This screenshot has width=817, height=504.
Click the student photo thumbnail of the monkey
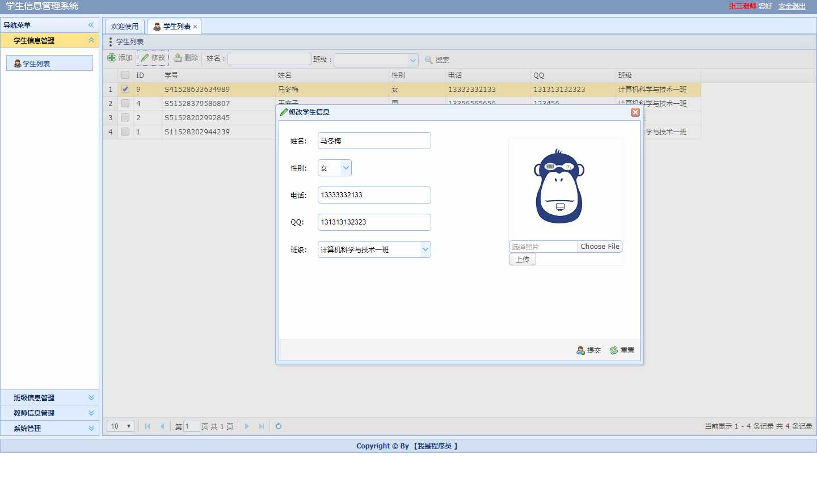tap(559, 187)
